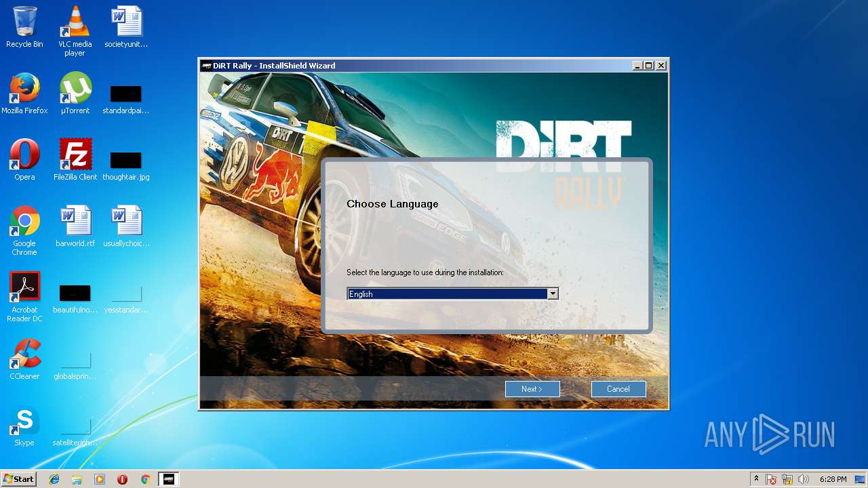Viewport: 868px width, 488px height.
Task: Click Show Desktop button at taskbar end
Action: pyautogui.click(x=860, y=479)
